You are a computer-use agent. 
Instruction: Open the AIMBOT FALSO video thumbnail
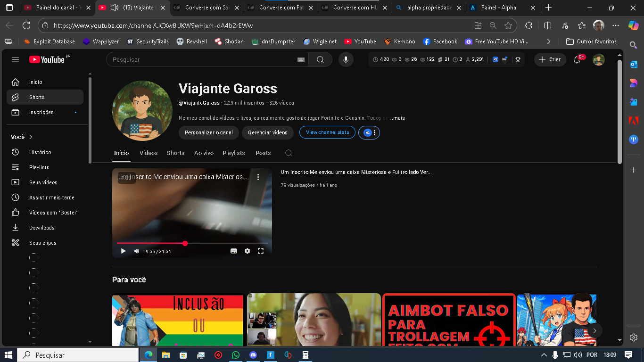pyautogui.click(x=449, y=320)
